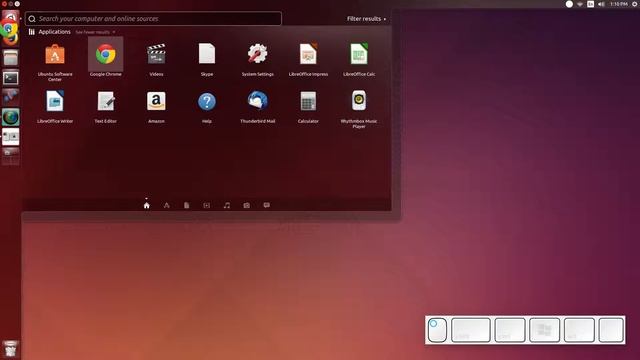Open the globe browser launcher icon

point(11,117)
